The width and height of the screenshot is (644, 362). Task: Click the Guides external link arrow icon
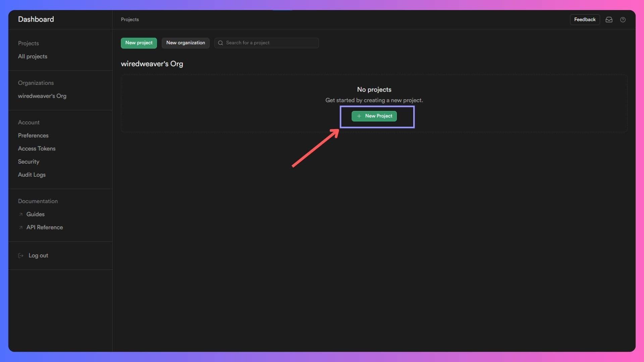pyautogui.click(x=21, y=214)
